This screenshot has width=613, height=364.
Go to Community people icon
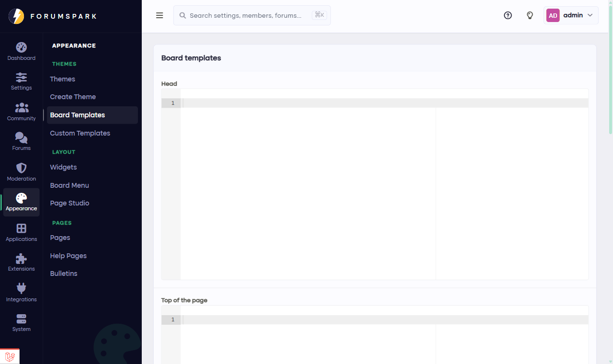22,108
